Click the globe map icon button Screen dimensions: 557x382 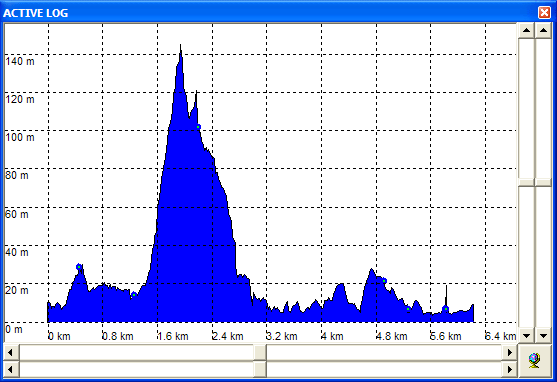[534, 361]
